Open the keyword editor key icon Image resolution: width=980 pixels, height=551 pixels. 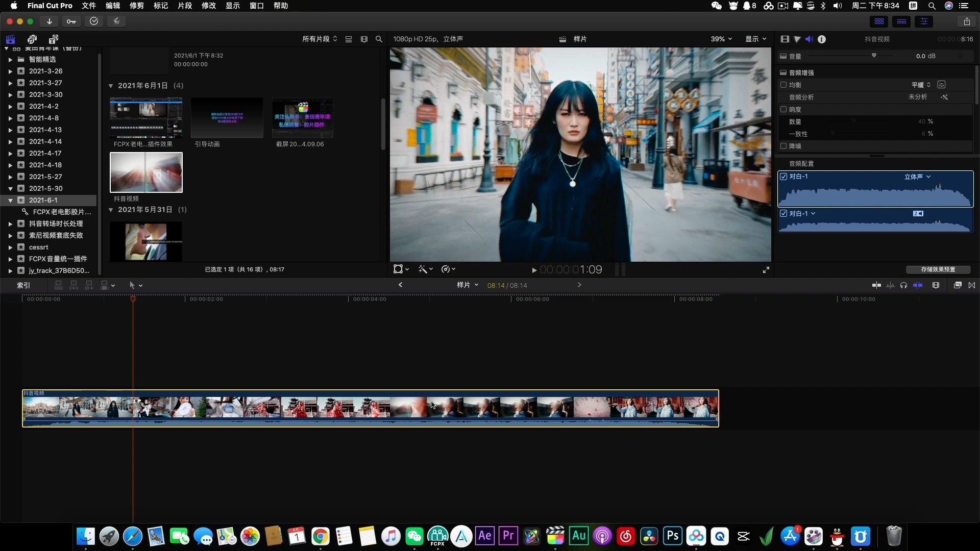coord(71,21)
